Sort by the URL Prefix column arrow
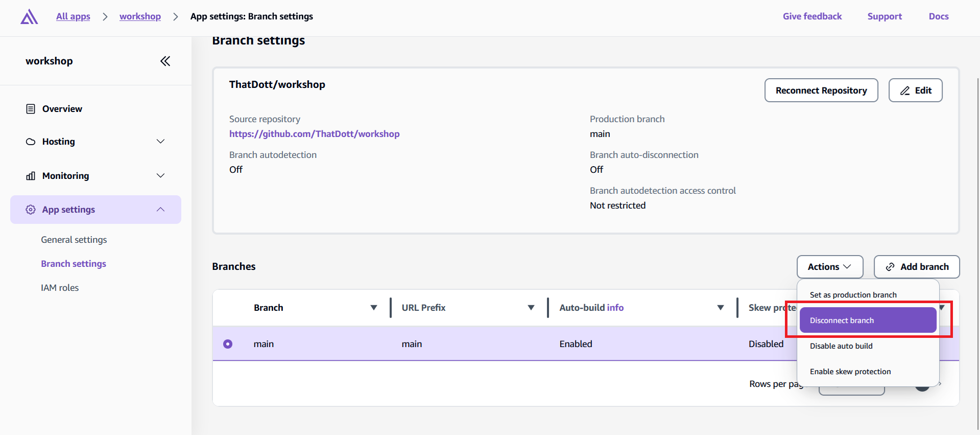Image resolution: width=980 pixels, height=435 pixels. click(531, 308)
